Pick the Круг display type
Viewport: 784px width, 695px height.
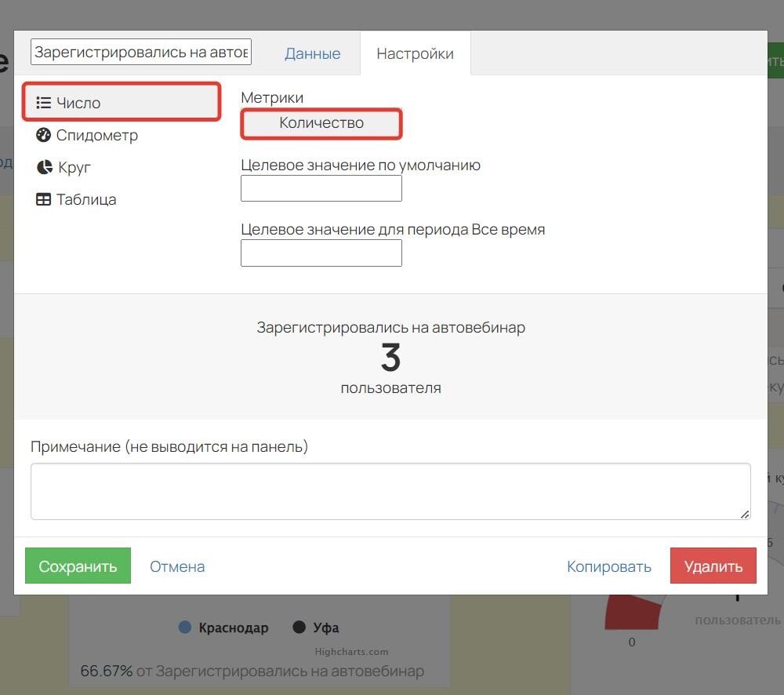(64, 167)
